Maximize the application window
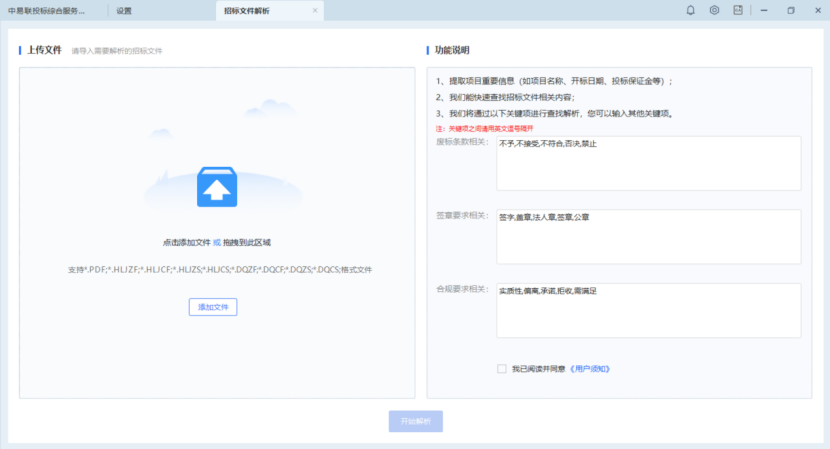The height and width of the screenshot is (449, 830). [x=790, y=10]
